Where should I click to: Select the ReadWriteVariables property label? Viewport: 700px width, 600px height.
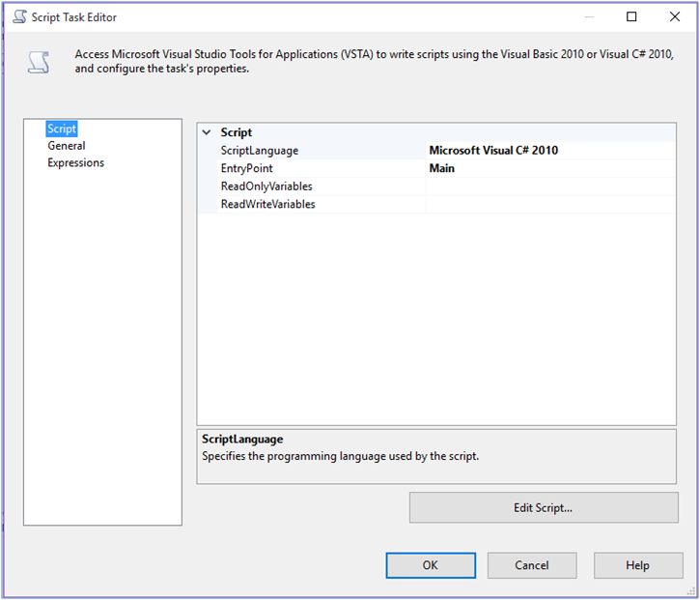267,204
